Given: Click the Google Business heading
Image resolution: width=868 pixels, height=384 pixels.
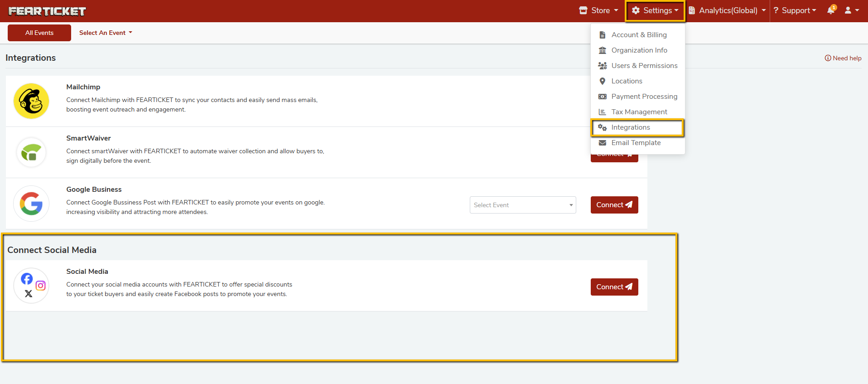Looking at the screenshot, I should (94, 190).
